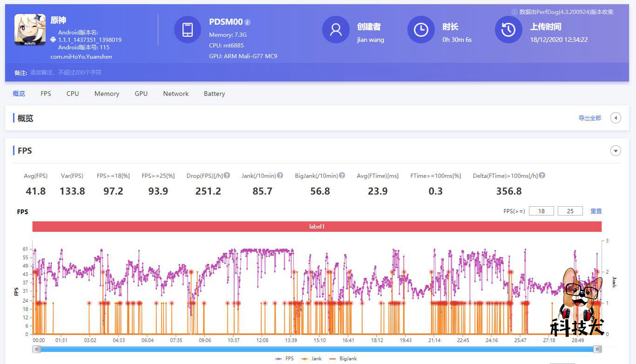Collapse the 概览 section with arrow button
The height and width of the screenshot is (364, 636).
pos(616,118)
